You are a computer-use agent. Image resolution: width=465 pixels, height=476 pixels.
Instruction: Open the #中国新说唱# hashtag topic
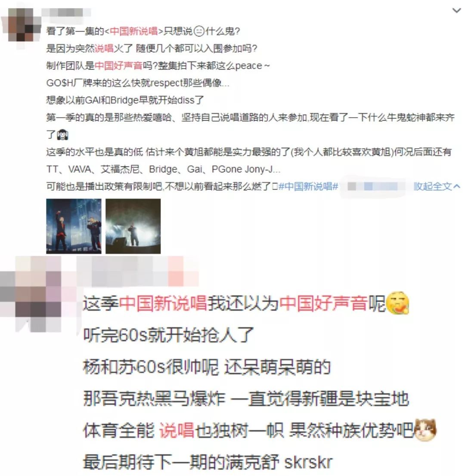pos(308,186)
